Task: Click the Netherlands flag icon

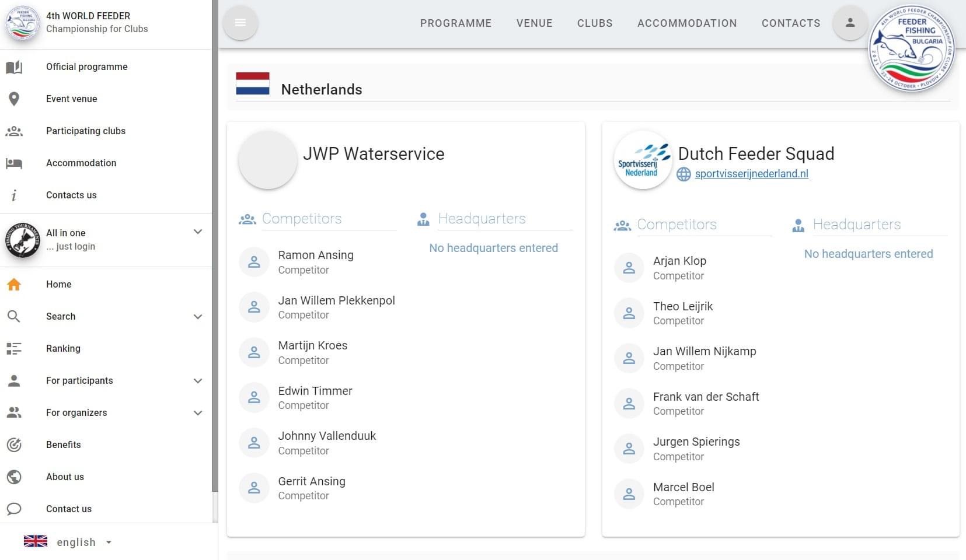Action: coord(253,83)
